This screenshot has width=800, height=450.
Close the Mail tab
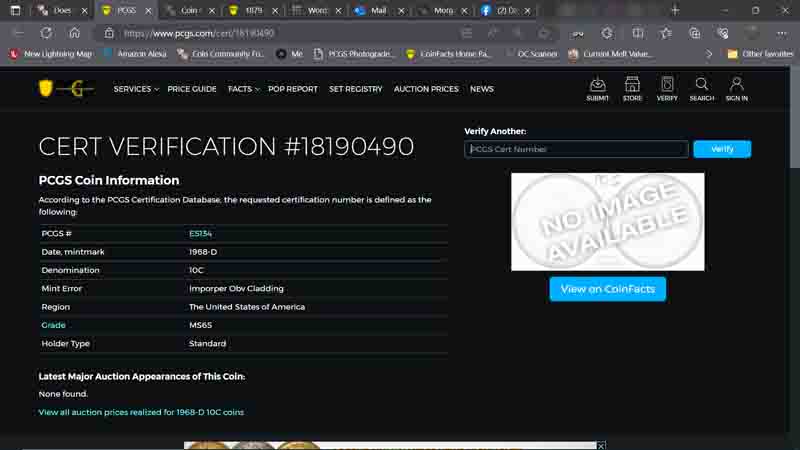click(x=401, y=10)
